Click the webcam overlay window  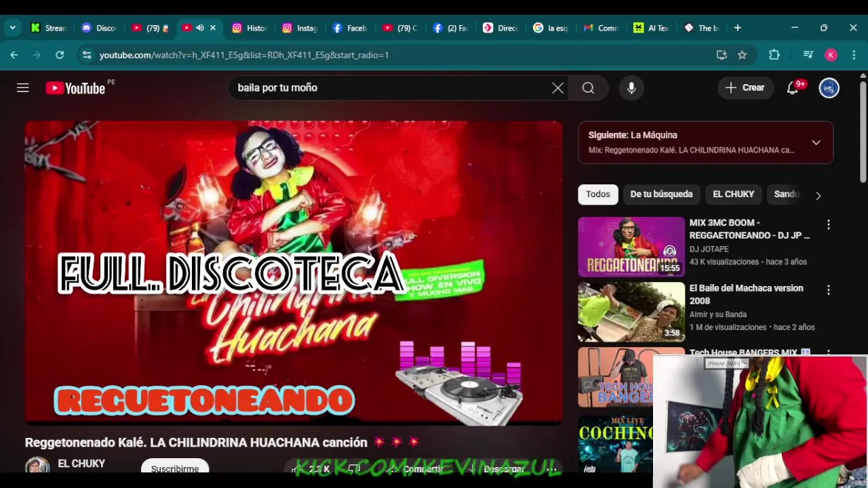pos(760,422)
